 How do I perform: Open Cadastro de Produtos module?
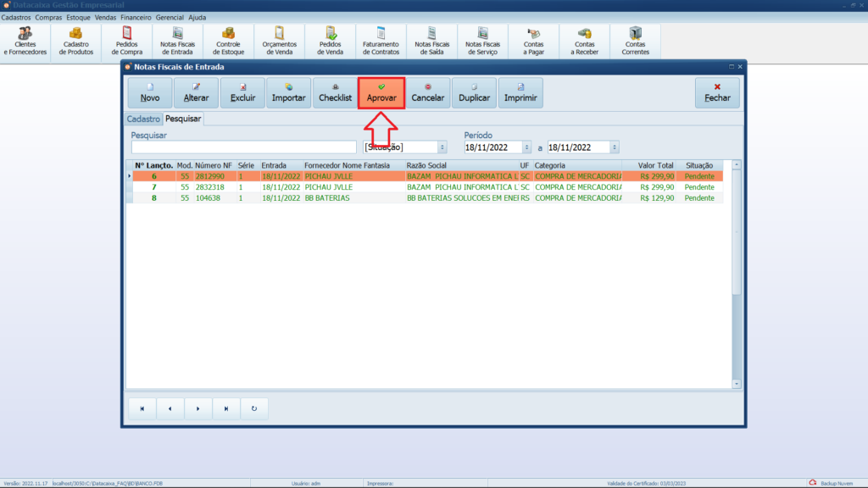tap(76, 41)
